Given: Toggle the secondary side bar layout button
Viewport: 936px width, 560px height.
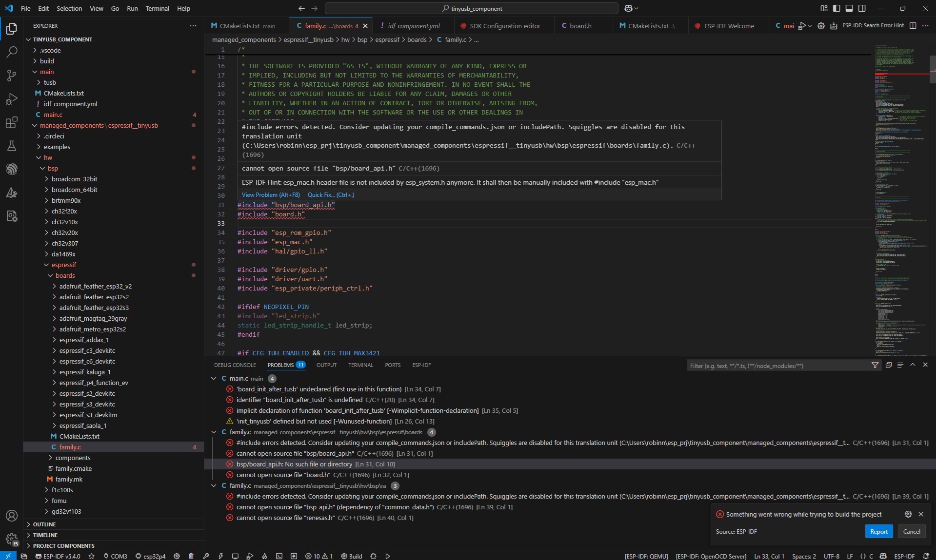Looking at the screenshot, I should [x=862, y=8].
